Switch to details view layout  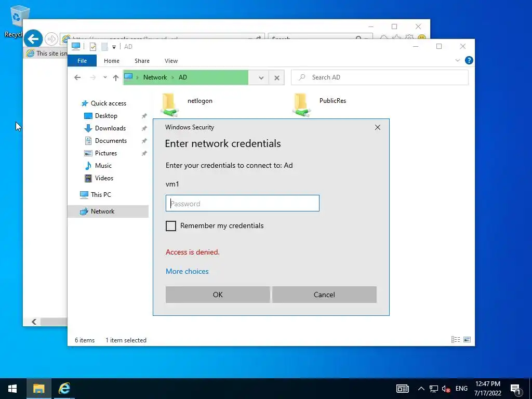coord(455,340)
